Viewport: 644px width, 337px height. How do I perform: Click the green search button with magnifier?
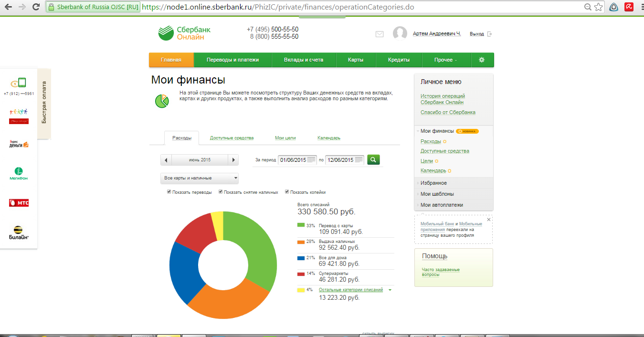tap(374, 159)
